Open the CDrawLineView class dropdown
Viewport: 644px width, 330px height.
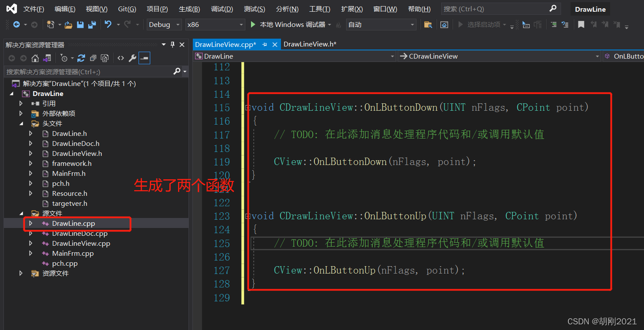[499, 56]
